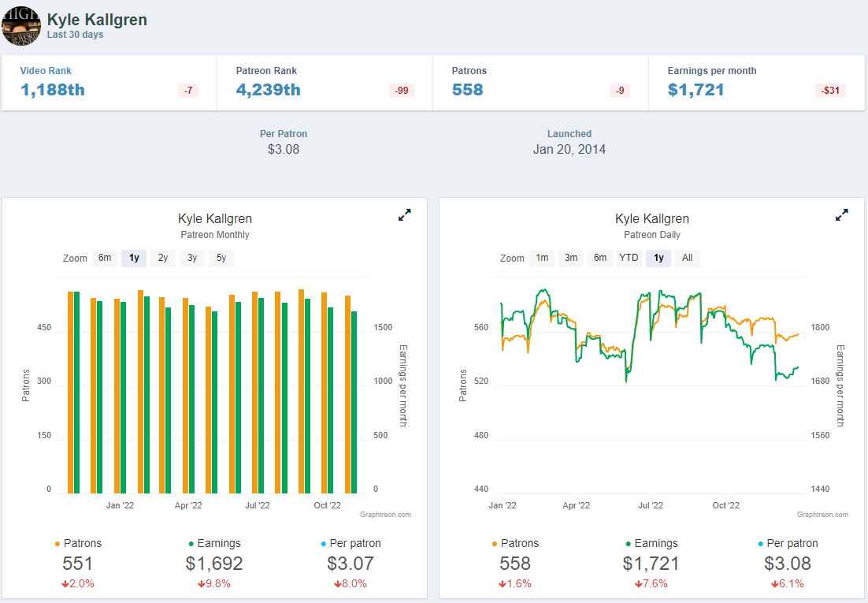Image resolution: width=868 pixels, height=603 pixels.
Task: Click the $1,721 earnings per month value in top card
Action: [696, 90]
